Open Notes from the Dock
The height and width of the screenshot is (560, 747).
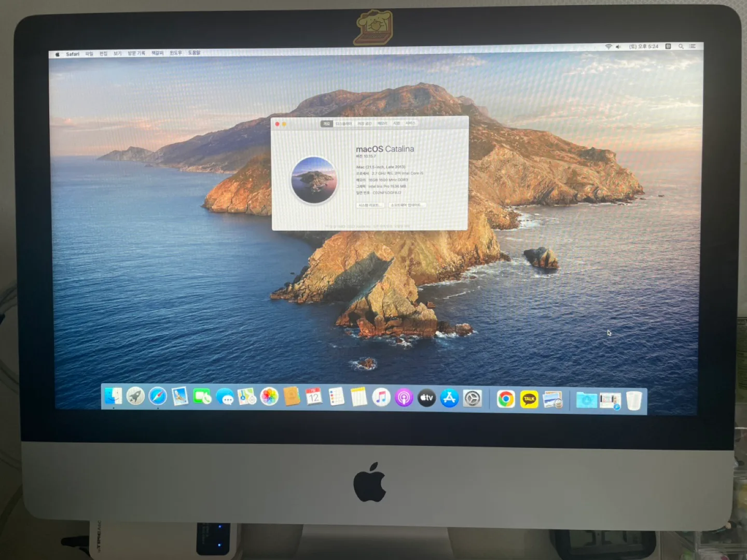(x=358, y=398)
